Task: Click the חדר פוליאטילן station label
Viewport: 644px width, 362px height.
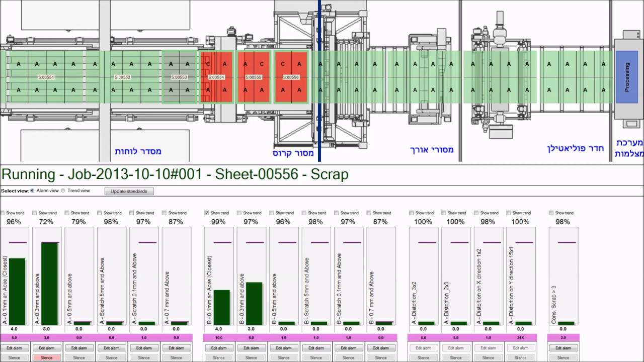Action: [x=576, y=148]
